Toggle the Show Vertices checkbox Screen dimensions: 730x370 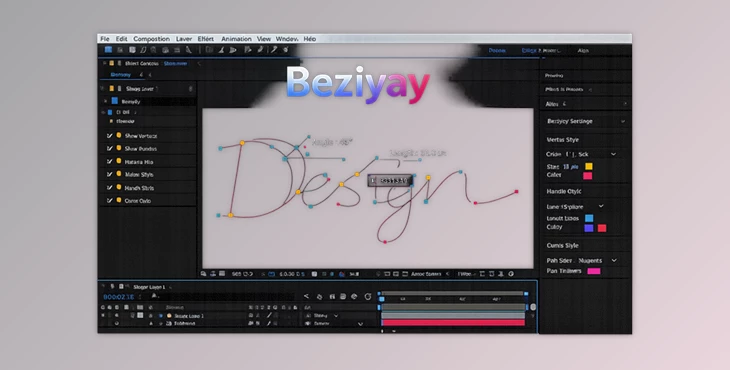point(109,136)
